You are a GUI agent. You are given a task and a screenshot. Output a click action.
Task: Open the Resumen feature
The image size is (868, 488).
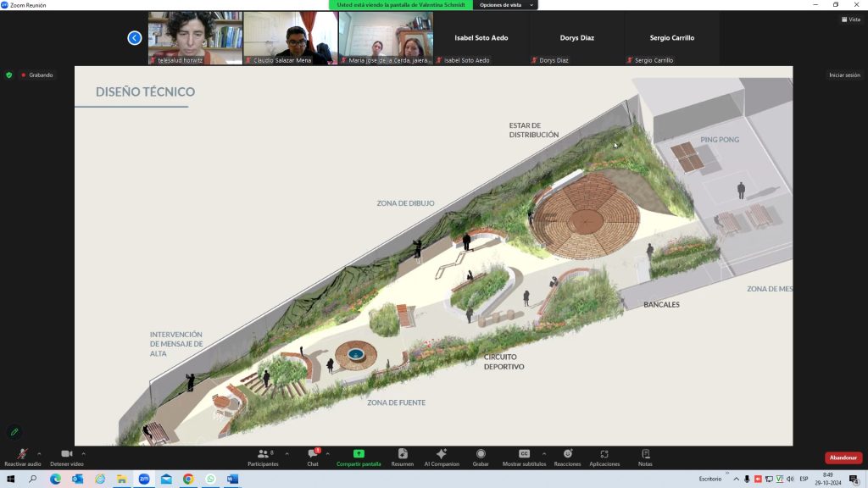click(x=403, y=457)
